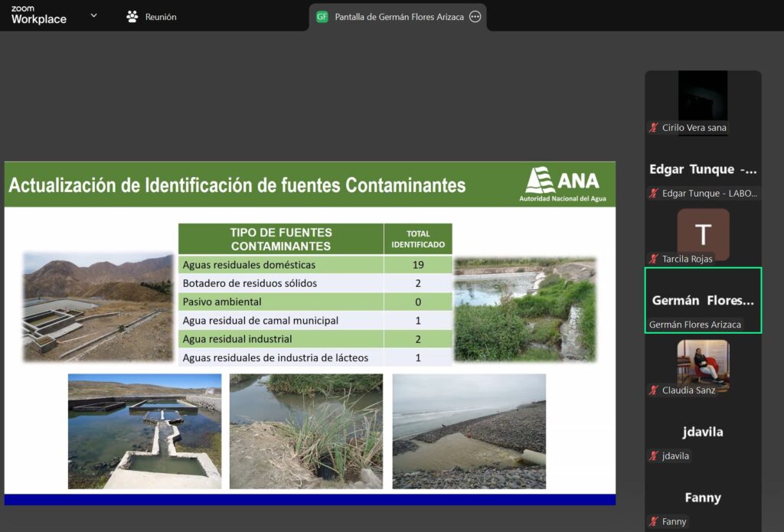Click the paw icon next to Reunión
This screenshot has height=532, width=784.
[132, 16]
